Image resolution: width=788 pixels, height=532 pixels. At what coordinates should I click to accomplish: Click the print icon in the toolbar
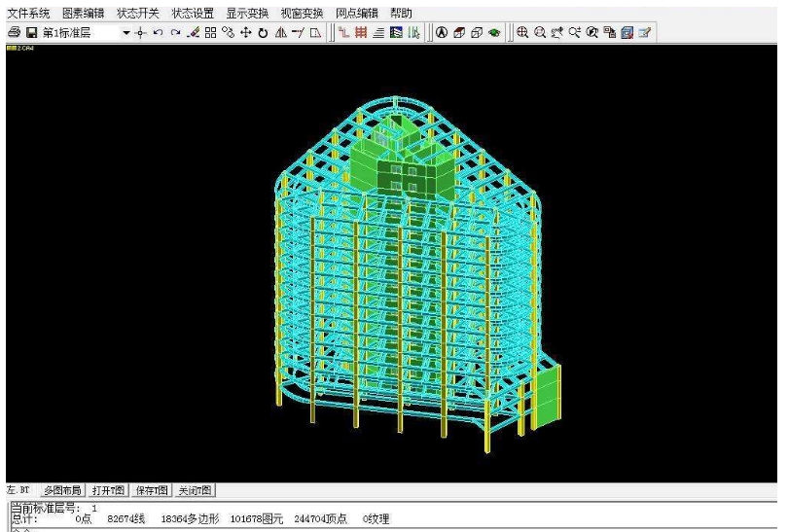coord(14,32)
